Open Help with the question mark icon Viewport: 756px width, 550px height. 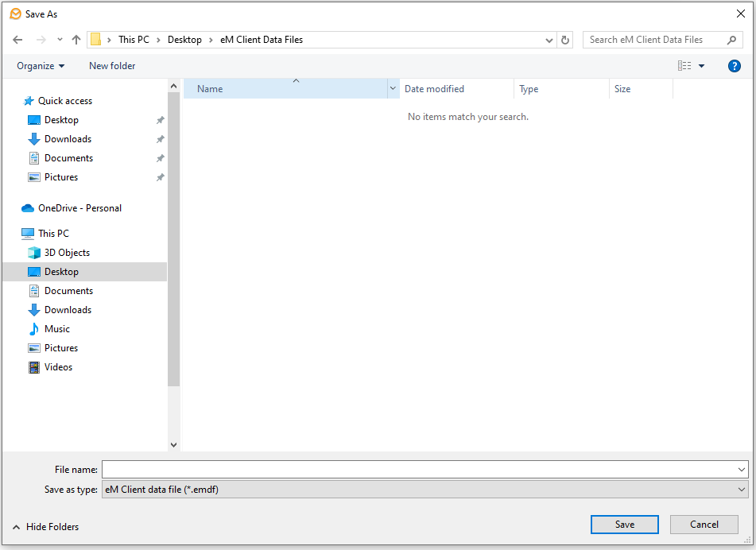[x=734, y=66]
